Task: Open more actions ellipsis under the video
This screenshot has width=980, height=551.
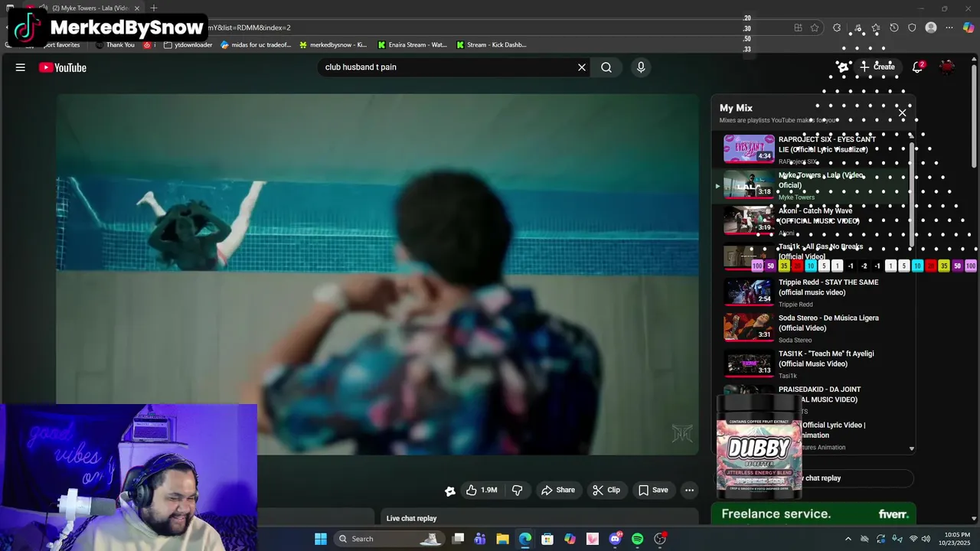Action: [x=689, y=490]
